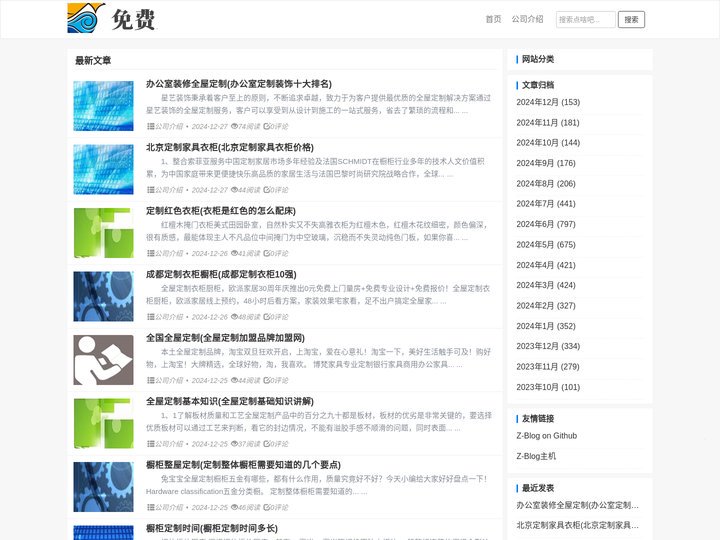Screen dimensions: 720x540
Task: Open article 橱柜定制时间
Action: pos(212,528)
